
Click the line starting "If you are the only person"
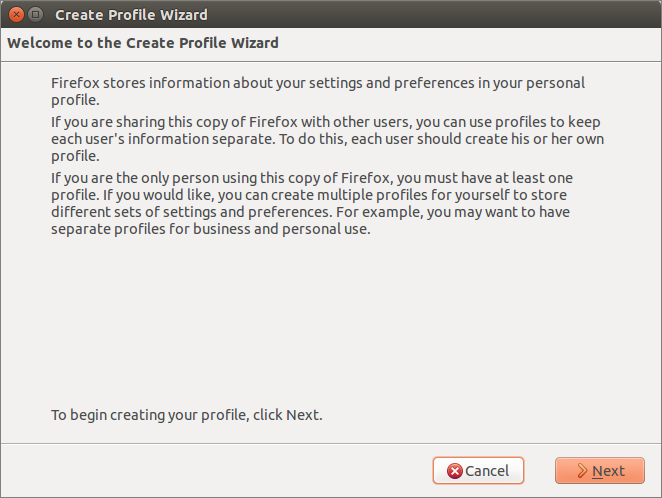tap(312, 178)
